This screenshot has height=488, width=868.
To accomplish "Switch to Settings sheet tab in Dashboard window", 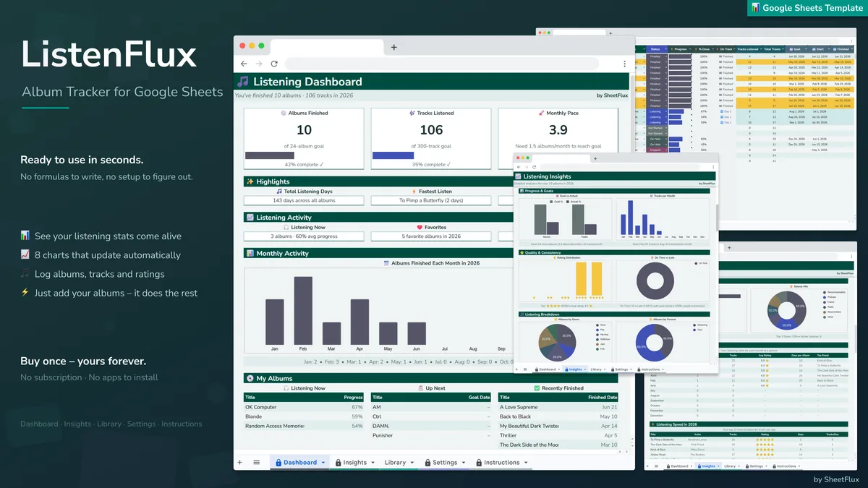I will [x=444, y=462].
